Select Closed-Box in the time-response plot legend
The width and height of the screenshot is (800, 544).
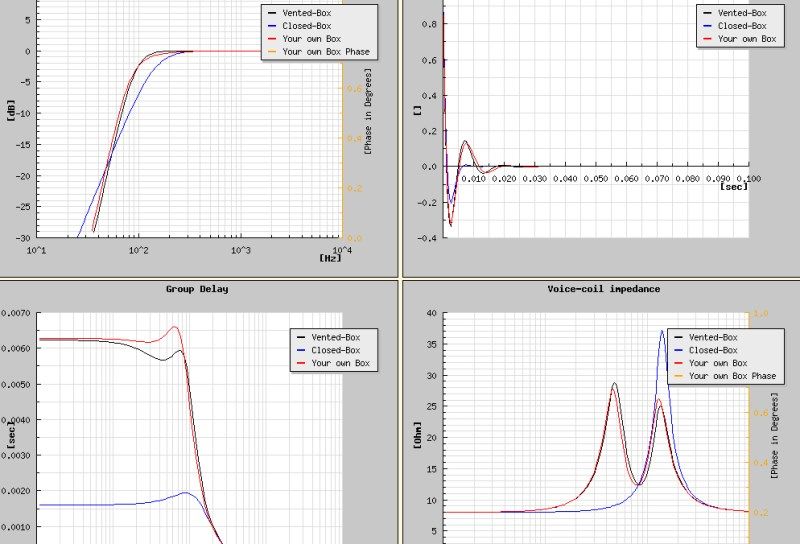coord(742,26)
